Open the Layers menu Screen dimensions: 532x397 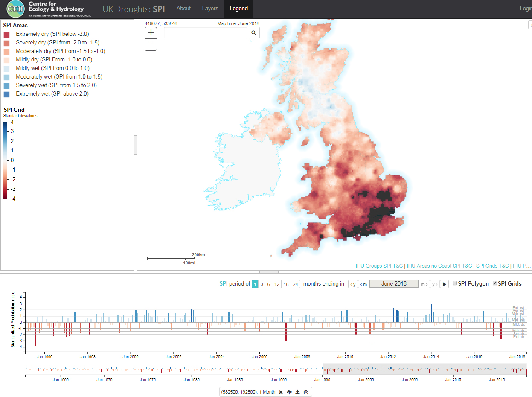tap(210, 8)
